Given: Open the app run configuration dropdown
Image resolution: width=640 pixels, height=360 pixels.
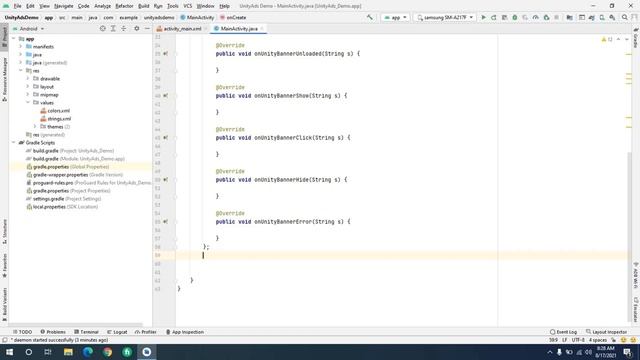Looking at the screenshot, I should click(395, 18).
